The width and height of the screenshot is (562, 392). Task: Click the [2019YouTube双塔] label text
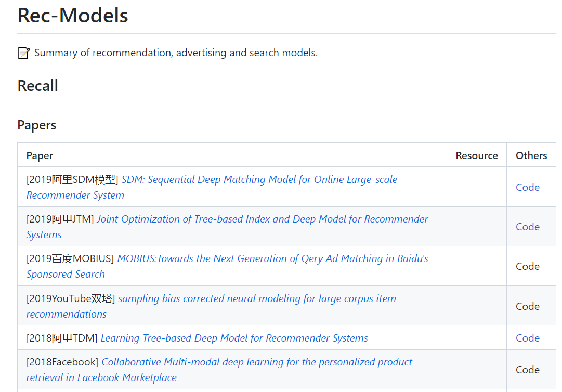71,298
